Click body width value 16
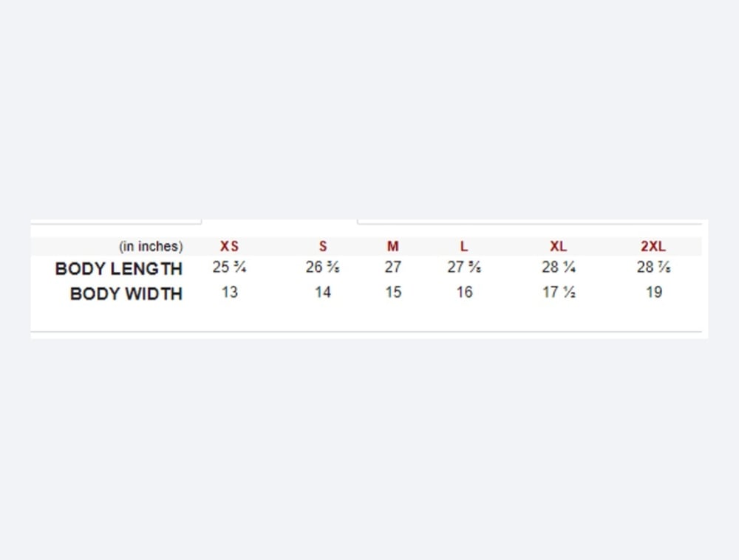Image resolution: width=739 pixels, height=560 pixels. (464, 293)
